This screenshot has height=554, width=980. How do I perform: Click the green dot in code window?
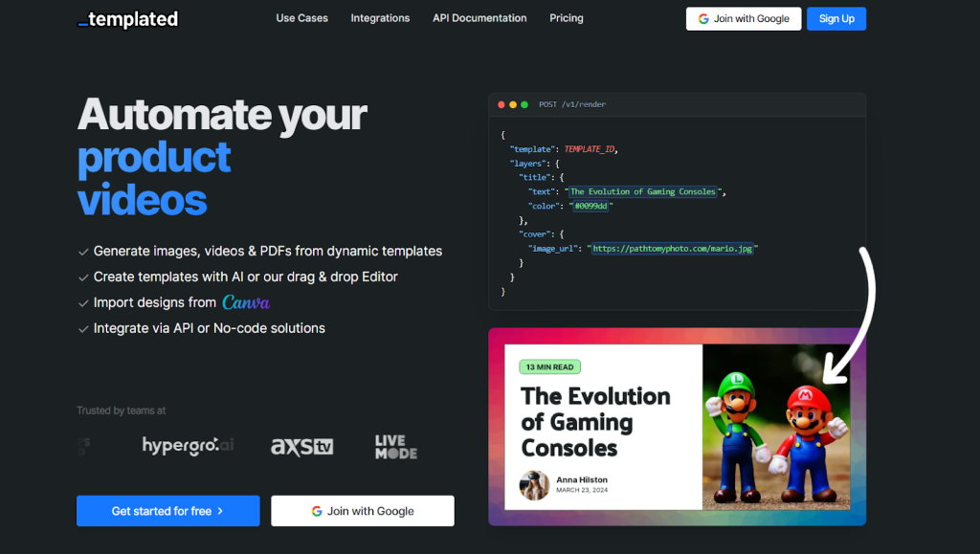(524, 104)
